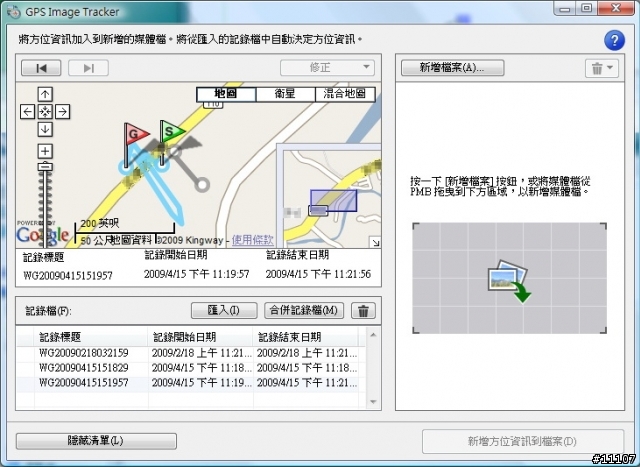
Task: Pan the map left with arrow
Action: pyautogui.click(x=27, y=111)
